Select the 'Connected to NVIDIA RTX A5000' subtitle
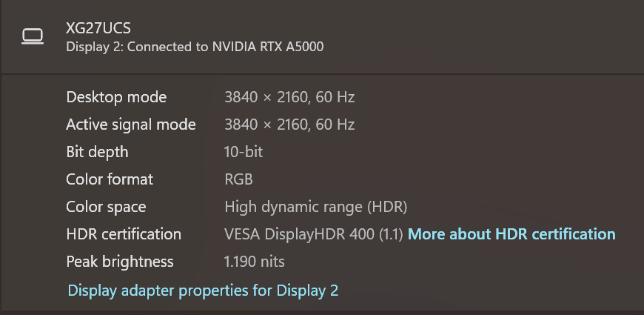 (x=195, y=47)
